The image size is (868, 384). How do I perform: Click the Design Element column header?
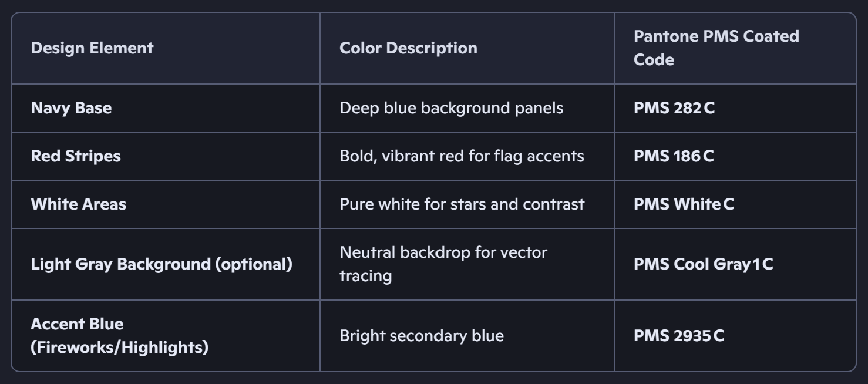[92, 48]
